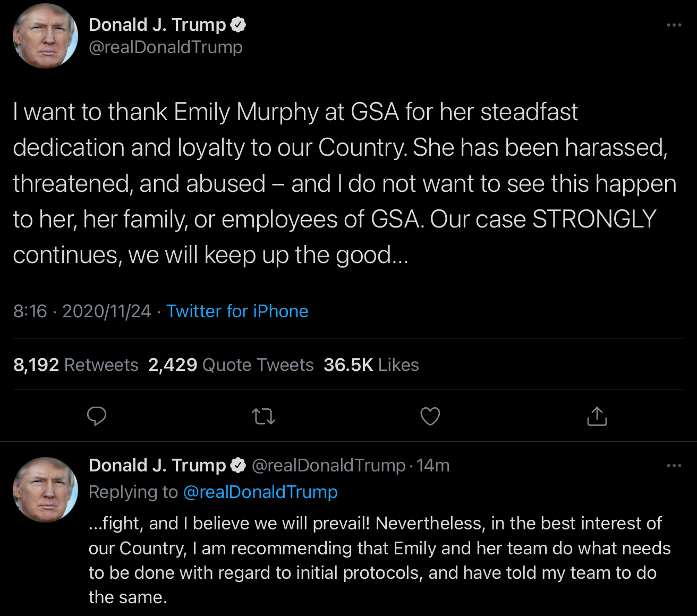The height and width of the screenshot is (616, 697).
Task: Like the tweet with the heart icon
Action: coord(430,416)
